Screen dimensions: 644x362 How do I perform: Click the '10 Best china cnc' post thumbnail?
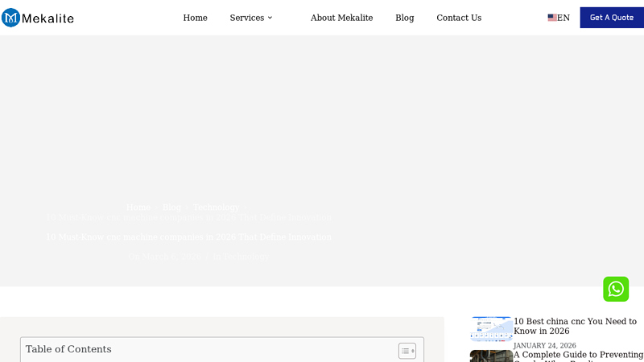[x=491, y=329]
